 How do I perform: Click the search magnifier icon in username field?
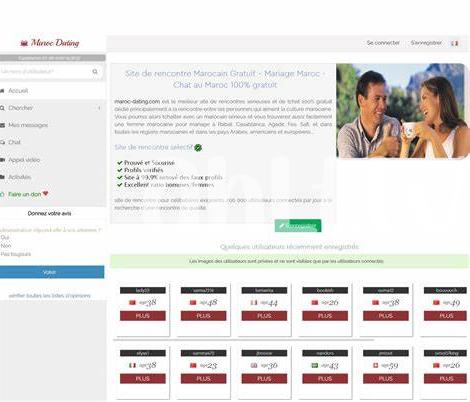pos(95,72)
